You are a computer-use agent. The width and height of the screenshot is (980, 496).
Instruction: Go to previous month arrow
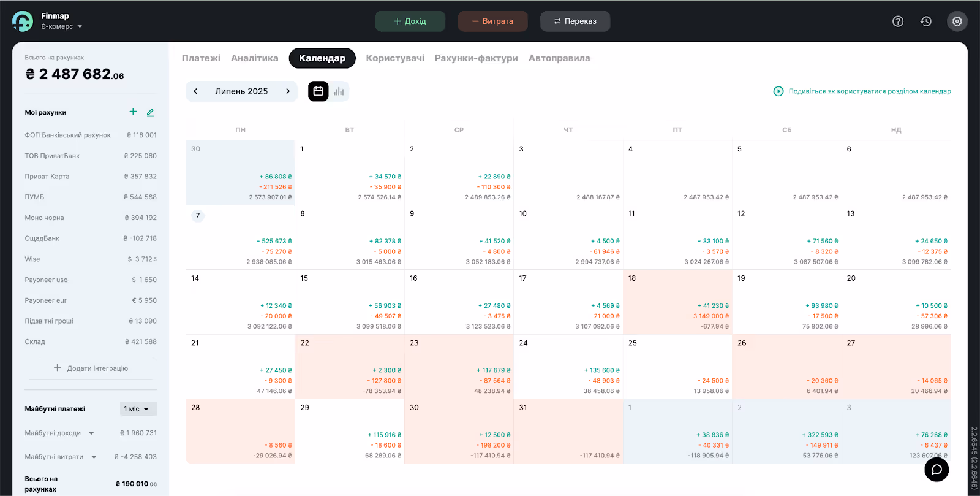point(195,91)
